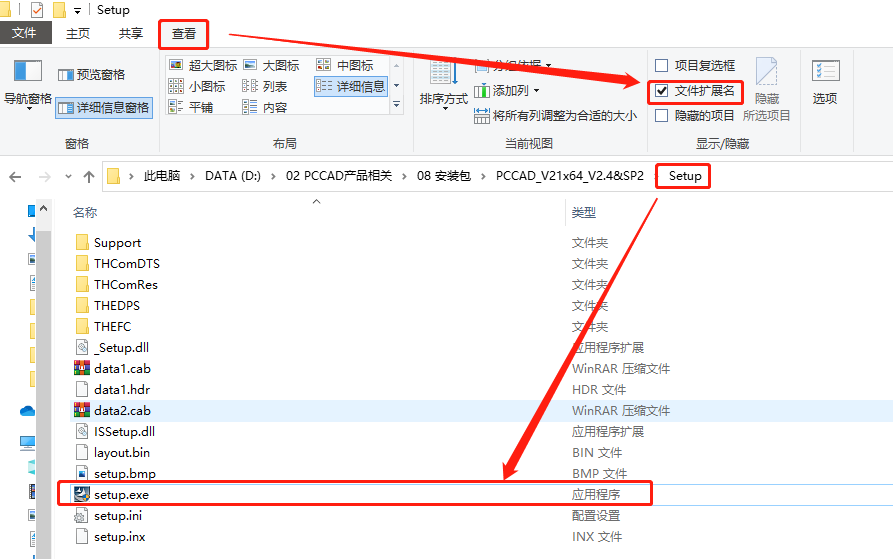Enable the 项目复选框 item checkbox option

tap(662, 65)
